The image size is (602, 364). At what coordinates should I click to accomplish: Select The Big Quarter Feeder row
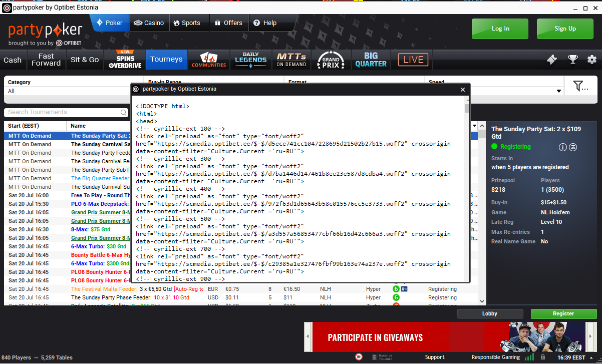68,178
